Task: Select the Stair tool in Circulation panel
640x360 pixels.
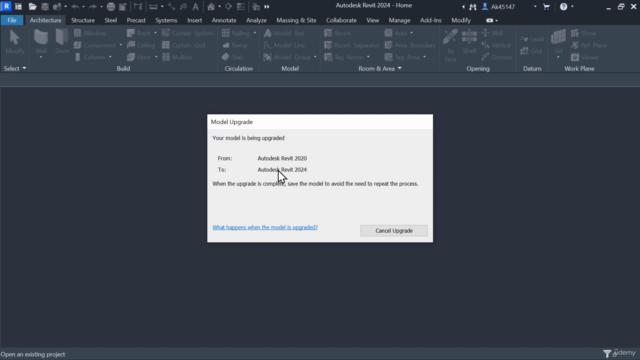Action: pyautogui.click(x=232, y=57)
